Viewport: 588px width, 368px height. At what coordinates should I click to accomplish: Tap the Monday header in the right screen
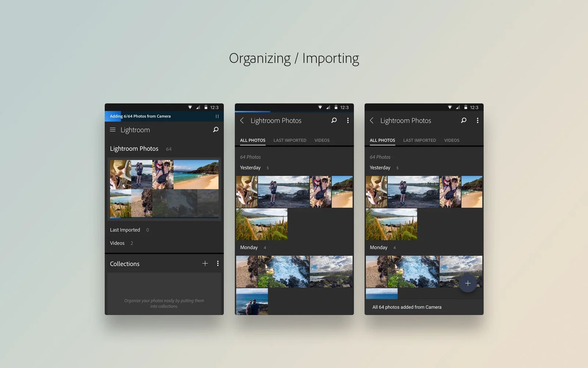point(383,248)
